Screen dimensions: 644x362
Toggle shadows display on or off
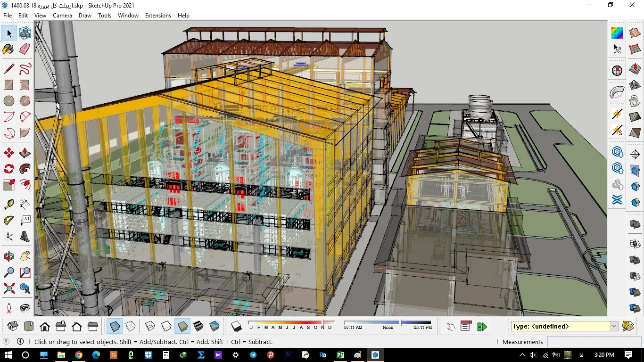click(x=236, y=326)
